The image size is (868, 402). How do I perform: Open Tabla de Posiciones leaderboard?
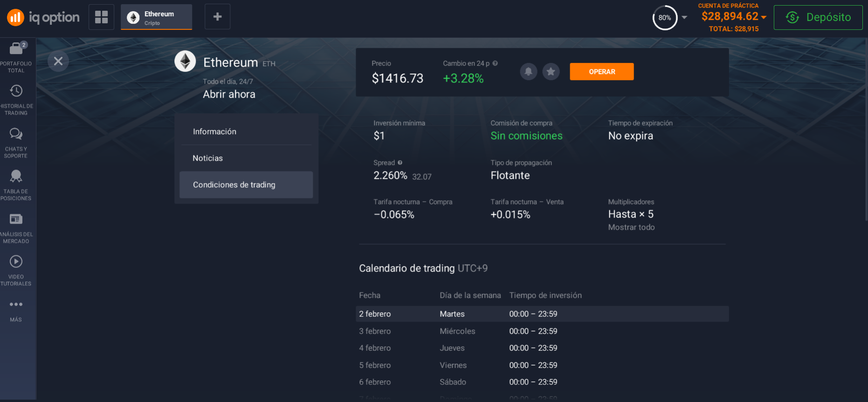pyautogui.click(x=16, y=184)
